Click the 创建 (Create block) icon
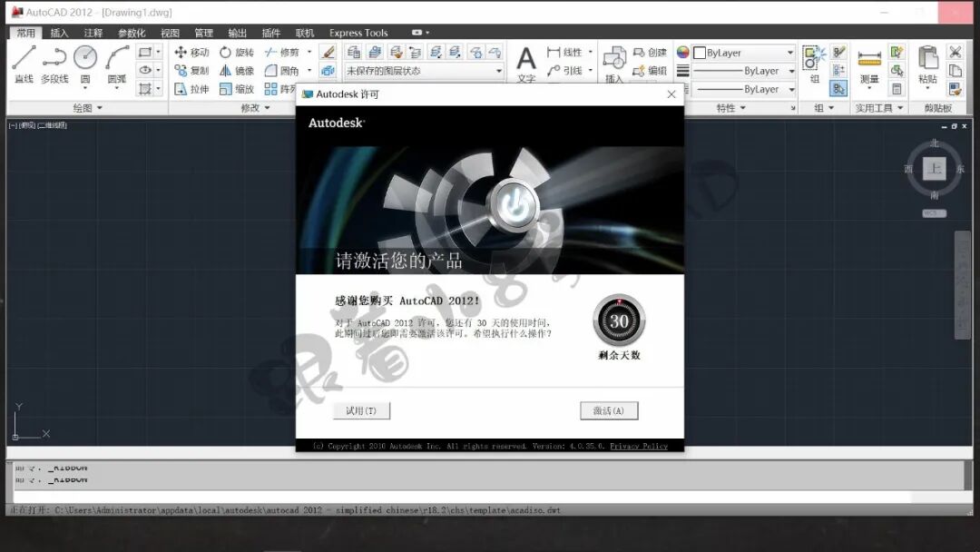Viewport: 980px width, 552px height. (650, 53)
